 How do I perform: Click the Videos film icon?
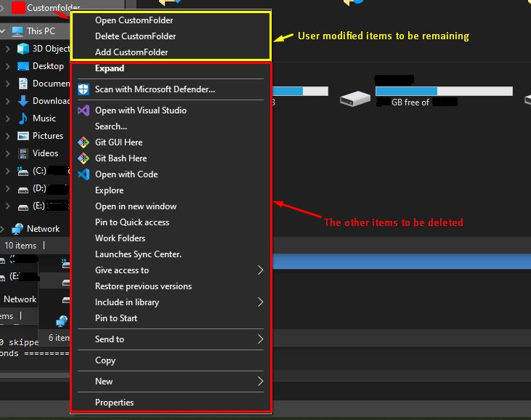(23, 153)
